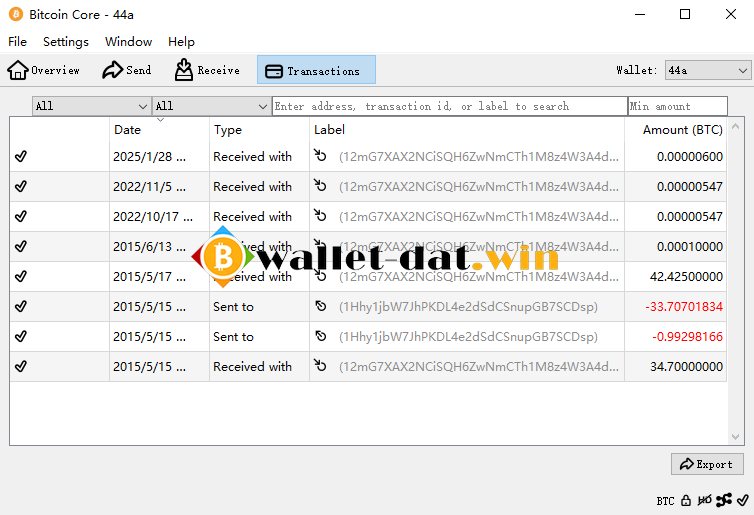Screen dimensions: 754x515
Task: Click the Export button
Action: (707, 464)
